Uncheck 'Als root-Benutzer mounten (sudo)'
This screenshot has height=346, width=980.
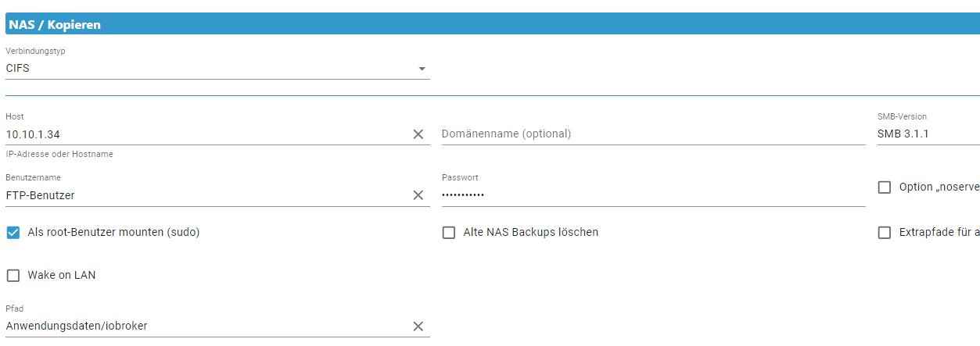click(x=13, y=233)
